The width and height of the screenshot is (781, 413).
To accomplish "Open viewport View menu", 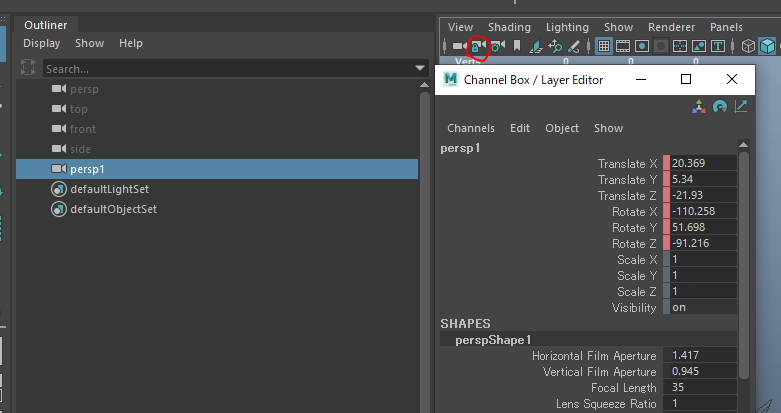I will 460,27.
